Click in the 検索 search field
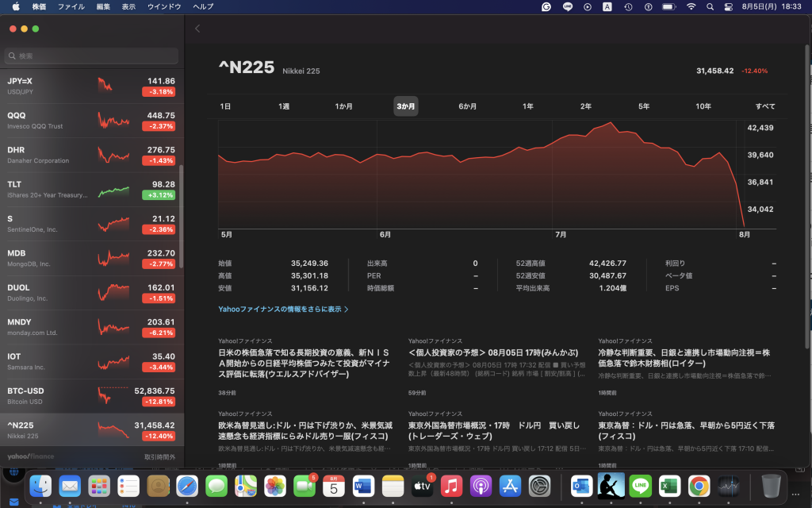Screen dimensions: 812x508 (x=95, y=56)
